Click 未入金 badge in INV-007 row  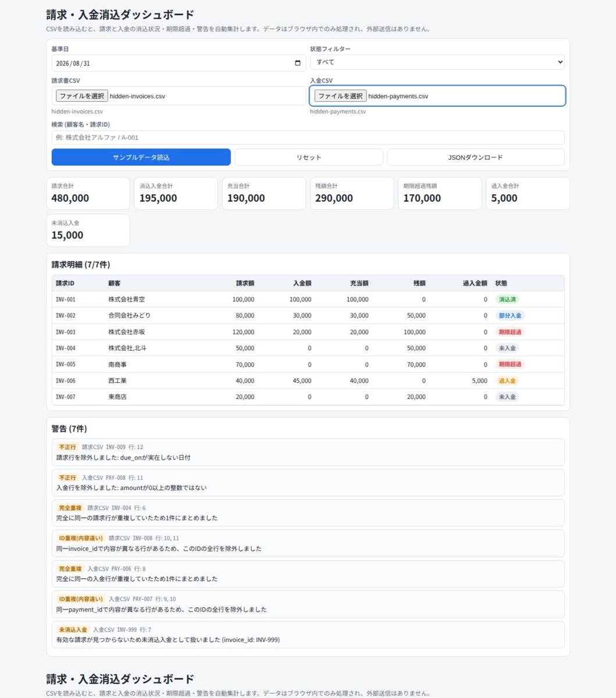pyautogui.click(x=507, y=397)
